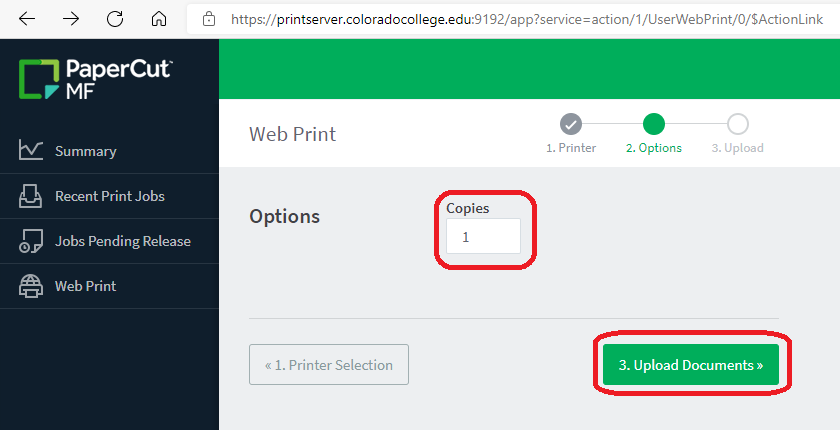Open the Recent Print Jobs text link
The width and height of the screenshot is (840, 430).
coord(110,196)
